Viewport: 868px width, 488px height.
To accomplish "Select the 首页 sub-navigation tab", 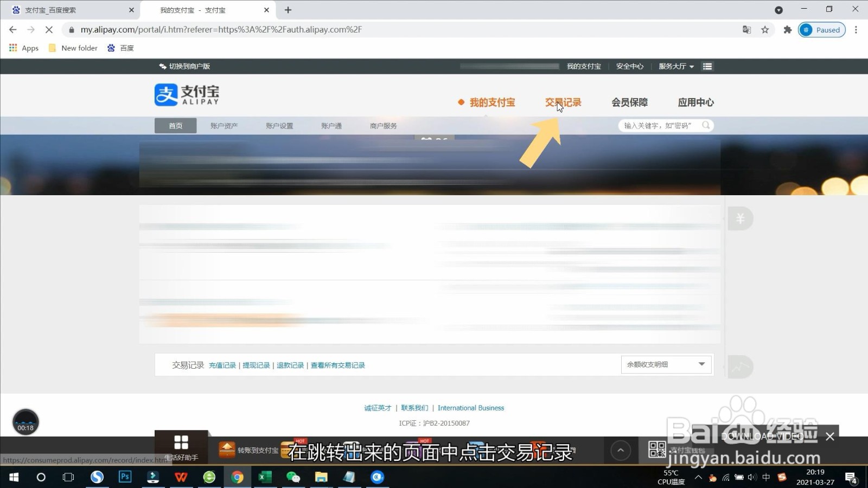I will (175, 126).
